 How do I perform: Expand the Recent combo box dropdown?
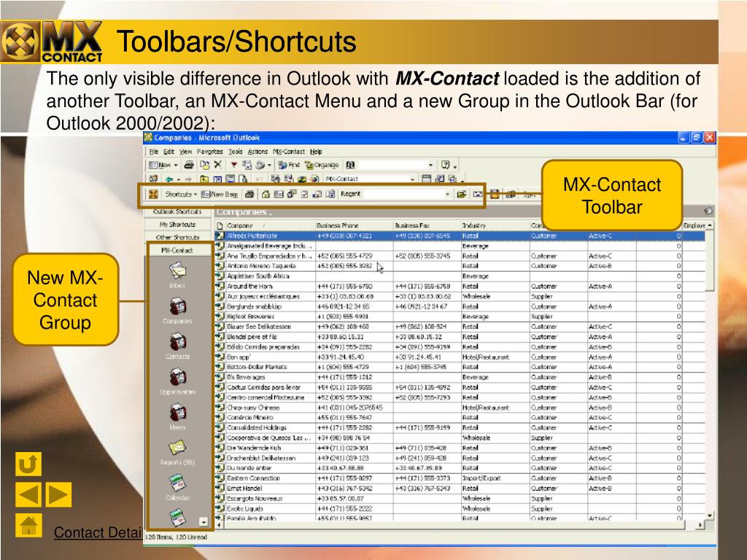(447, 194)
